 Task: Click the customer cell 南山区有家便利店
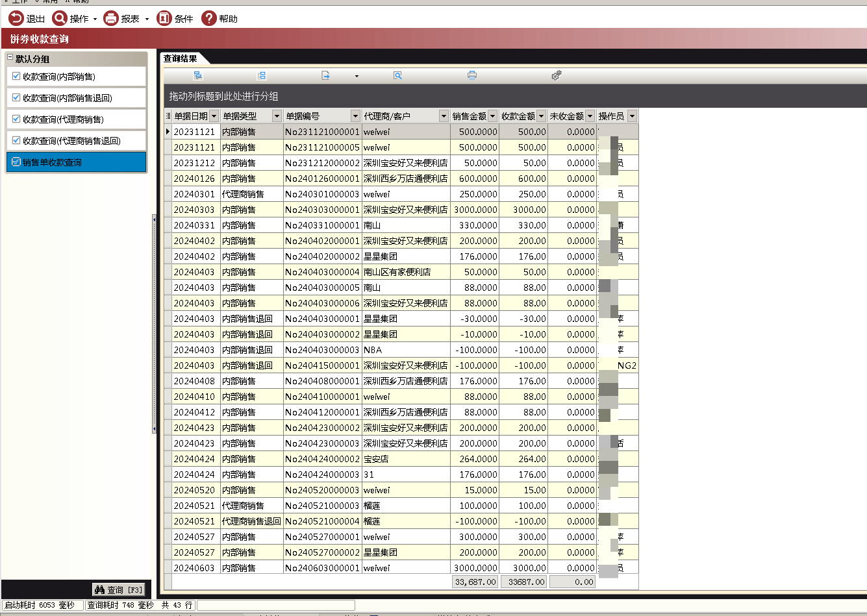[x=406, y=272]
